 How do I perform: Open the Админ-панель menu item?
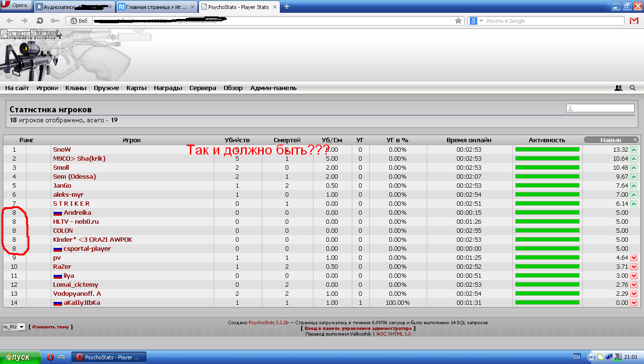[x=273, y=88]
